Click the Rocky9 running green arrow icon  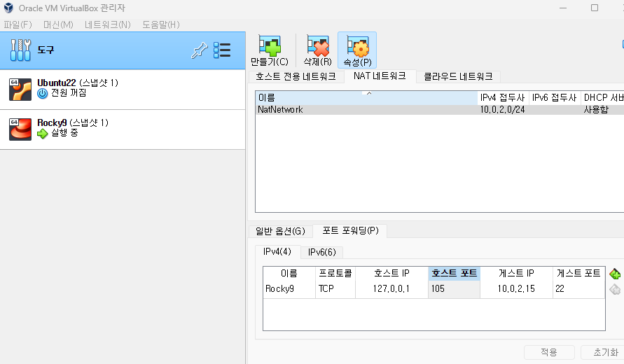click(42, 134)
